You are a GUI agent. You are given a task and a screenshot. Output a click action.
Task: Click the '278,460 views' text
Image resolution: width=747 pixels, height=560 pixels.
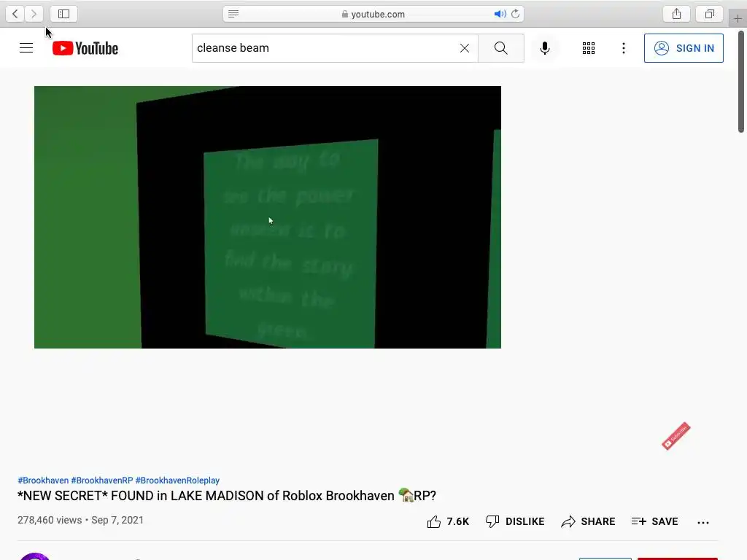[x=50, y=520]
